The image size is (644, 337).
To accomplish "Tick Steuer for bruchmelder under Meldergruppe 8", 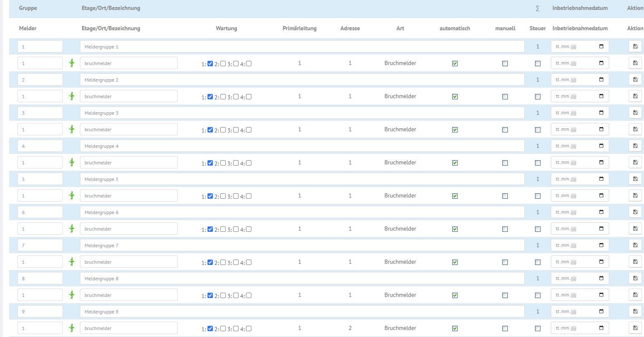I will [x=538, y=295].
